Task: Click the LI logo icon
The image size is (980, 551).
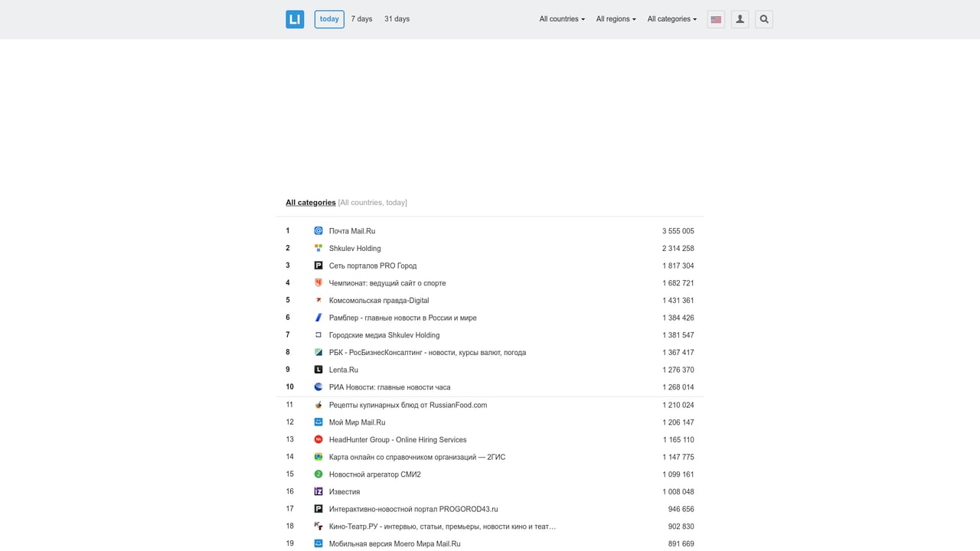Action: tap(295, 19)
